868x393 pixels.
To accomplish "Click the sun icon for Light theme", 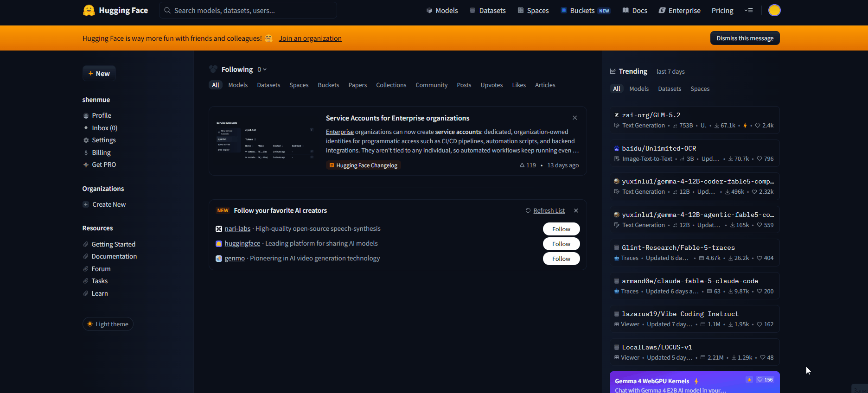I will pos(90,324).
